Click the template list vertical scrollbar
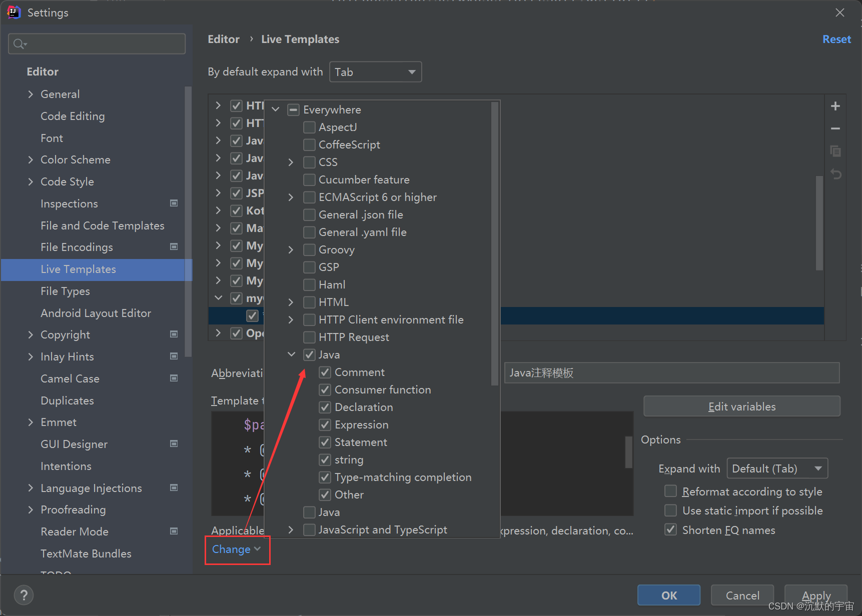Image resolution: width=862 pixels, height=616 pixels. click(x=819, y=222)
